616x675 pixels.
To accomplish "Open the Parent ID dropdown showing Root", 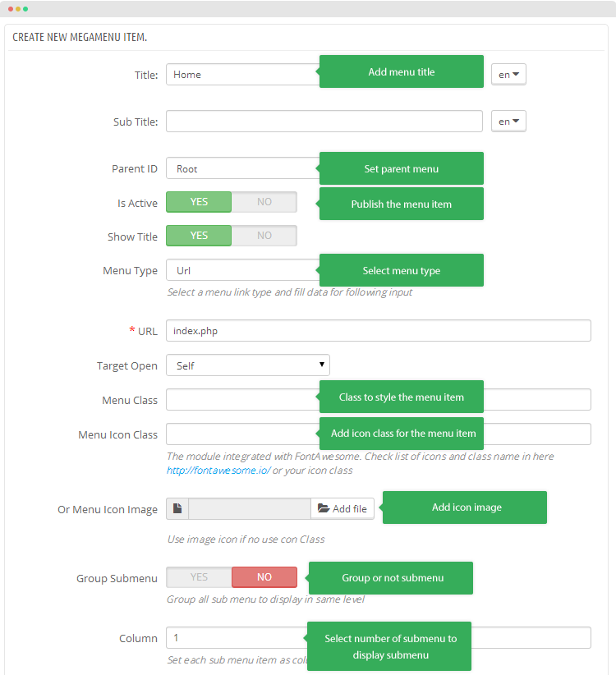I will click(x=243, y=168).
